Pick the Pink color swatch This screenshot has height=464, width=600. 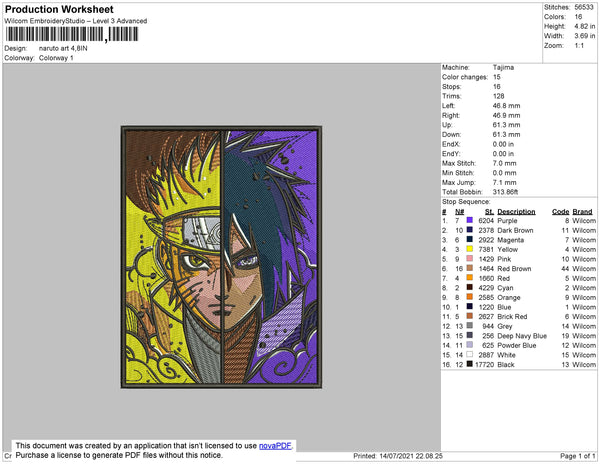[470, 259]
